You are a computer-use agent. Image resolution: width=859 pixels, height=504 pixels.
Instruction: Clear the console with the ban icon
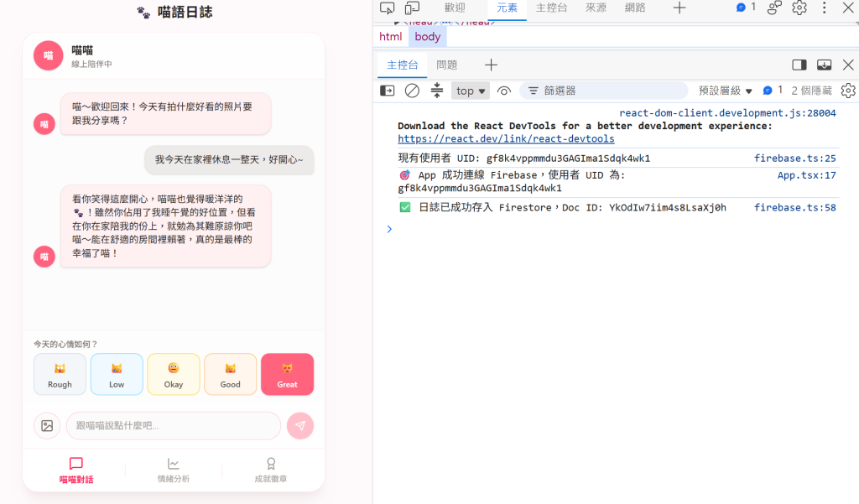tap(412, 91)
